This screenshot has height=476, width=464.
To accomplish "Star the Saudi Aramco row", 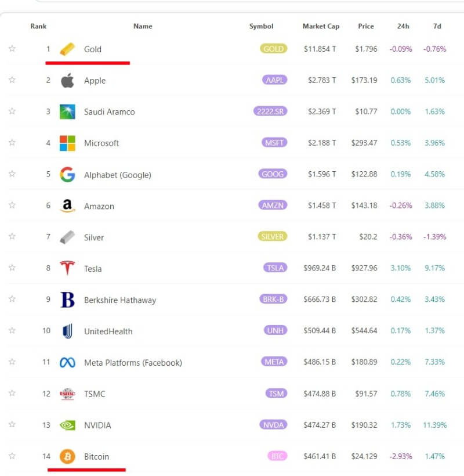I will (12, 111).
